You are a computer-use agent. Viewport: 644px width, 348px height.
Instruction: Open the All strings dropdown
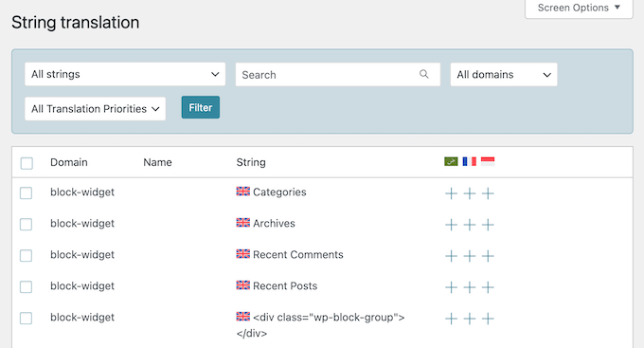click(125, 74)
